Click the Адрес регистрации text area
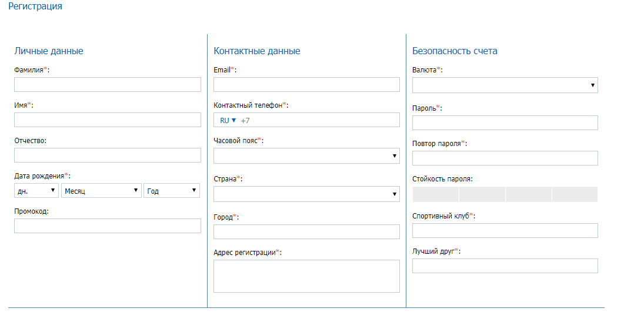The image size is (644, 318). tap(306, 276)
